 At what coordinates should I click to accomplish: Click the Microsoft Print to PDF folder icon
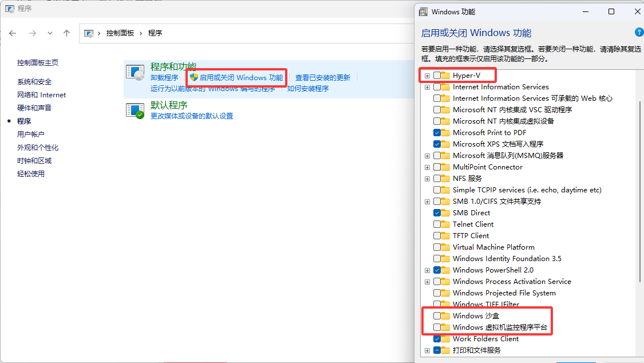pyautogui.click(x=445, y=133)
